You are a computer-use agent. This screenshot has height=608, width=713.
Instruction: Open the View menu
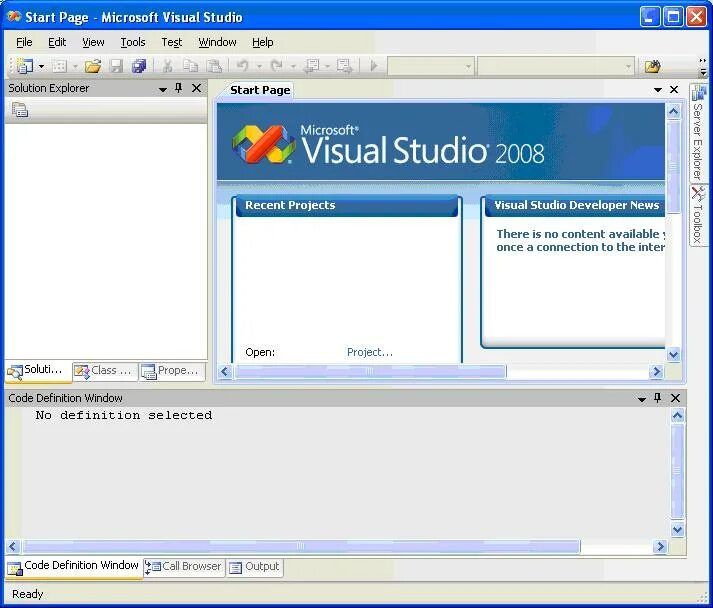coord(93,42)
